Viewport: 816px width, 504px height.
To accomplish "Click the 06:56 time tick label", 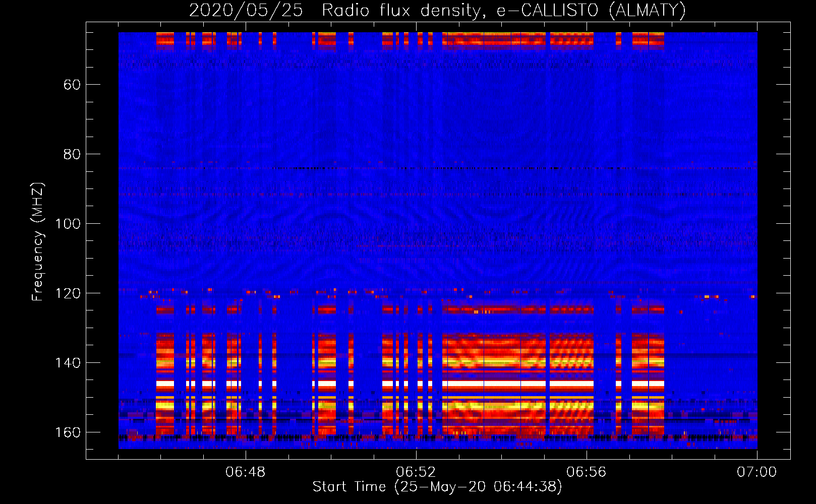I will [587, 472].
